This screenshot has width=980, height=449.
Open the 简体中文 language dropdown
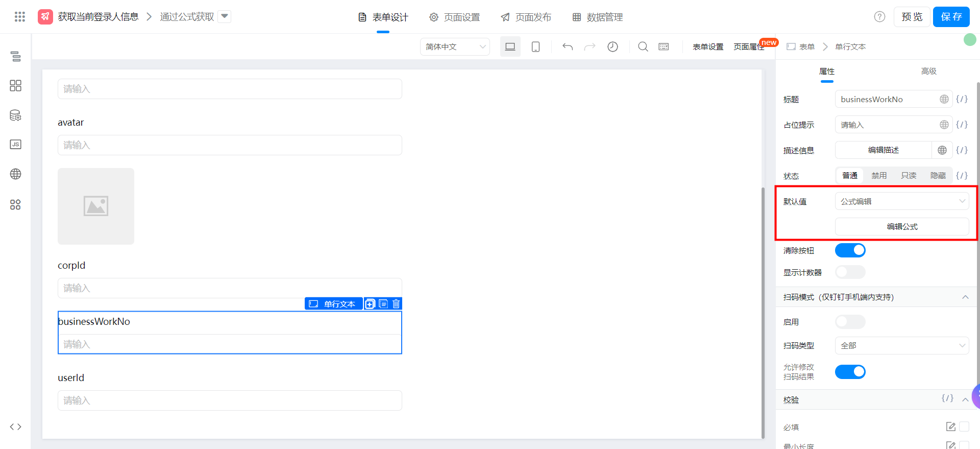point(455,47)
